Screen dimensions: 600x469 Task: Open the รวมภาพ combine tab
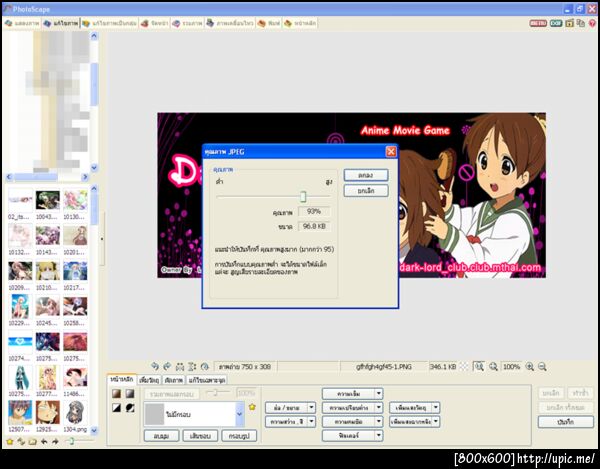(187, 23)
